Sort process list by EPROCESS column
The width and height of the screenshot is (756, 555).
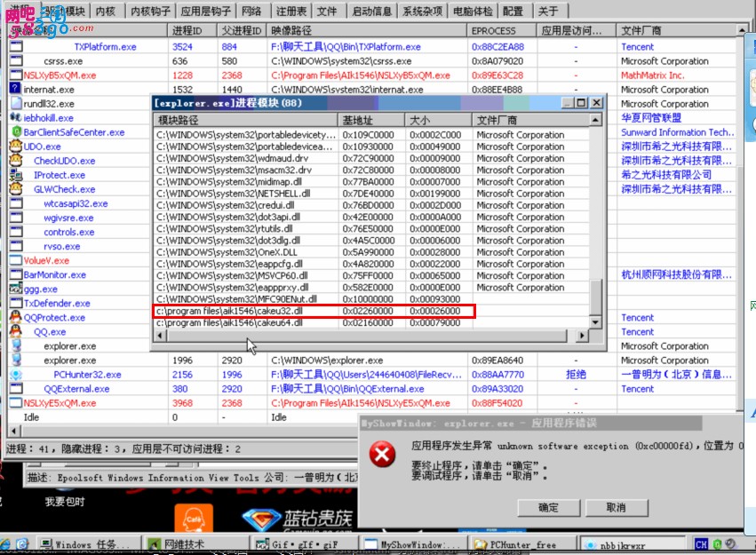tap(501, 30)
